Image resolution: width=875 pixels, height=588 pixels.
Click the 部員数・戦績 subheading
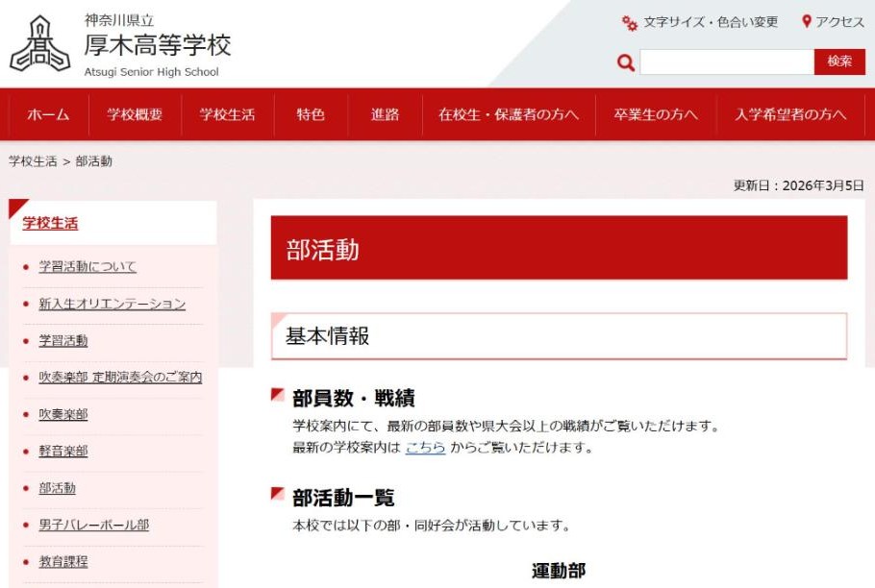[353, 399]
